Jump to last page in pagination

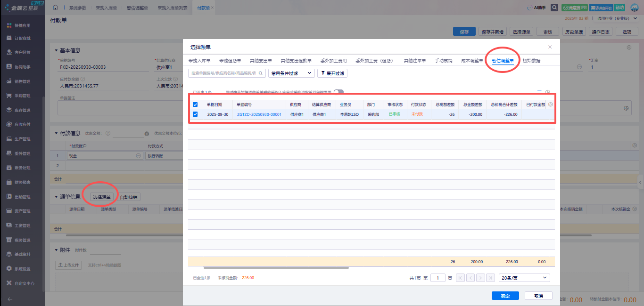pyautogui.click(x=491, y=278)
